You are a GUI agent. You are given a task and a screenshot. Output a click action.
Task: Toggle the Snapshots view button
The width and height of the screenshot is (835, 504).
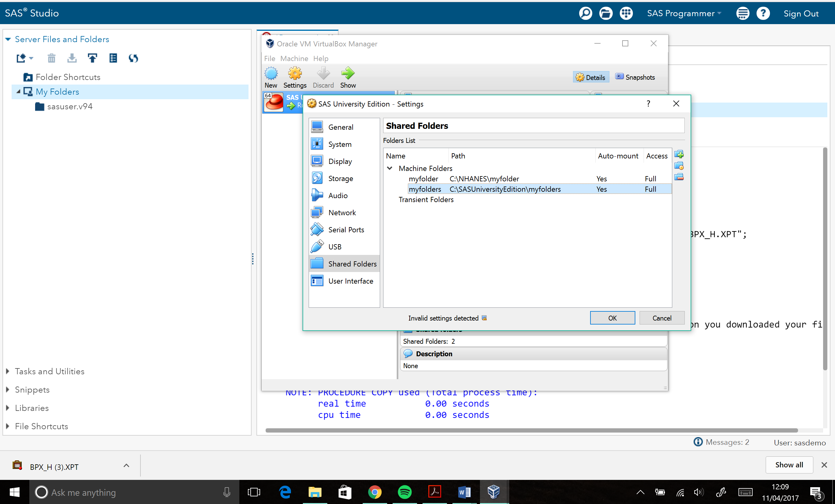tap(635, 77)
